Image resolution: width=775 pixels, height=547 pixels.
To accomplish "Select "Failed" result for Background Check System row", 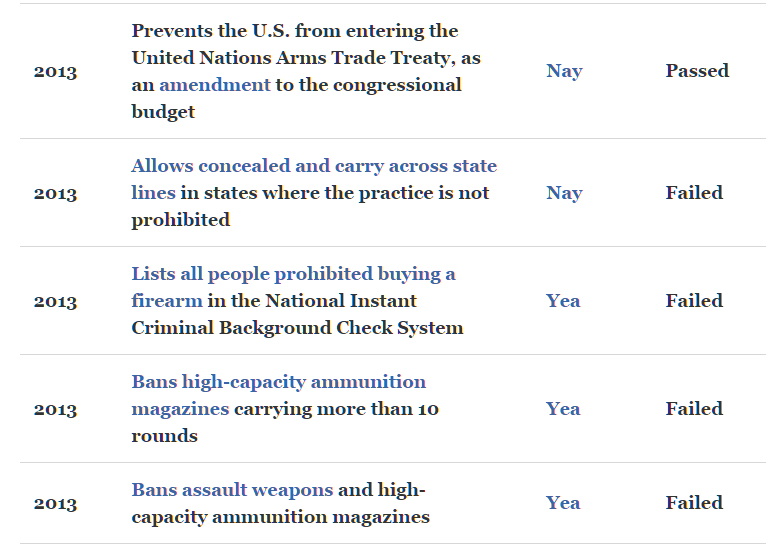I will (x=694, y=301).
